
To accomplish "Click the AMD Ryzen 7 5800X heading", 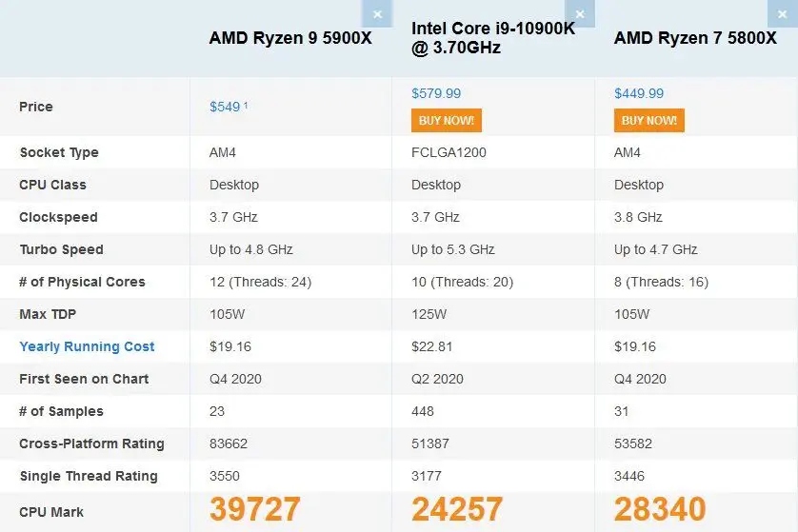I will coord(695,38).
